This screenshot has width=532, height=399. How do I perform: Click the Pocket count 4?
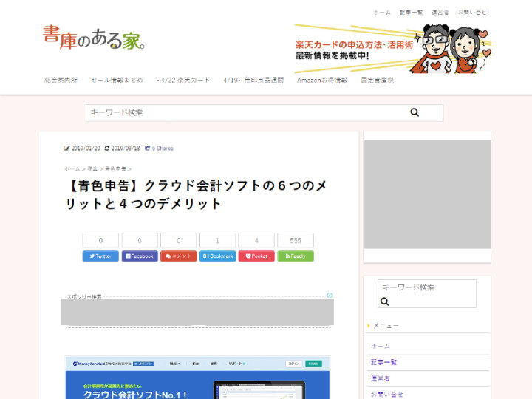(256, 241)
